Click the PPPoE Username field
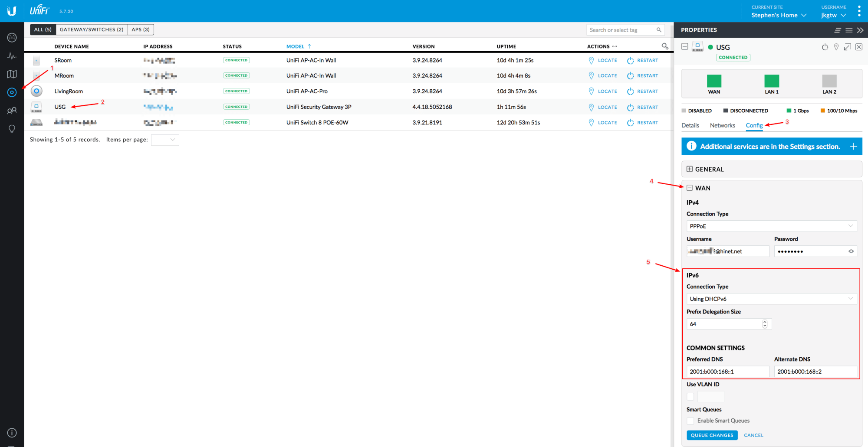This screenshot has width=868, height=447. point(728,251)
